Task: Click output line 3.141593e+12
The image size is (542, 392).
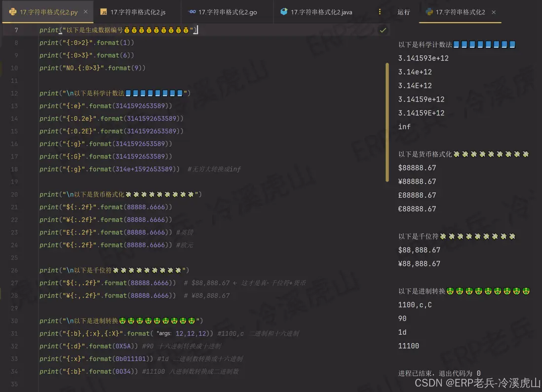Action: coord(423,58)
